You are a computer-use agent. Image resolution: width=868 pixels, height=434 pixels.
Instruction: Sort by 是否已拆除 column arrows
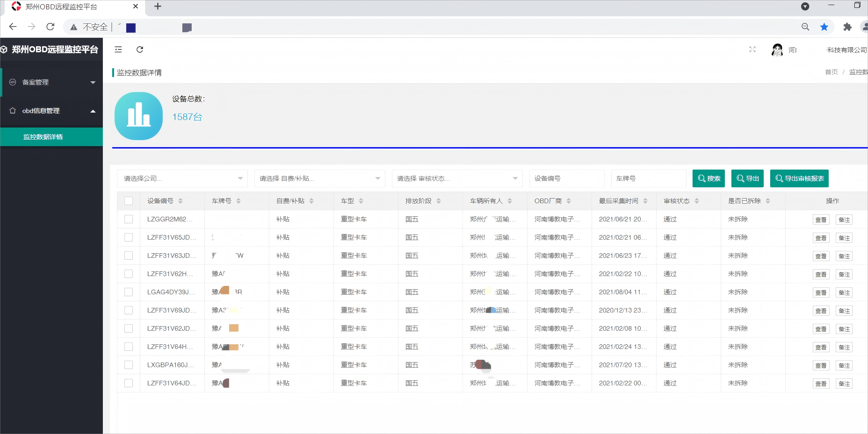click(768, 201)
